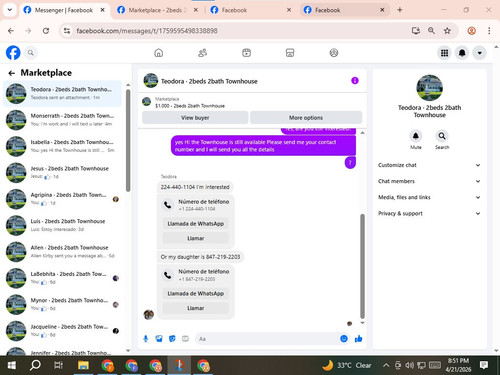
Task: Send a thumbs-up like
Action: (359, 339)
